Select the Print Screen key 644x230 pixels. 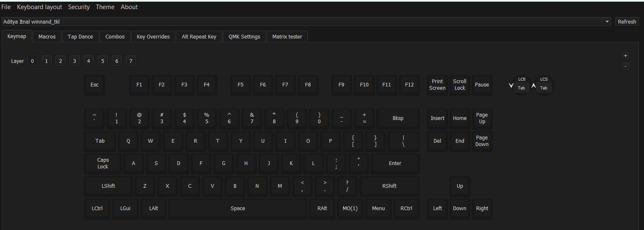pyautogui.click(x=437, y=85)
